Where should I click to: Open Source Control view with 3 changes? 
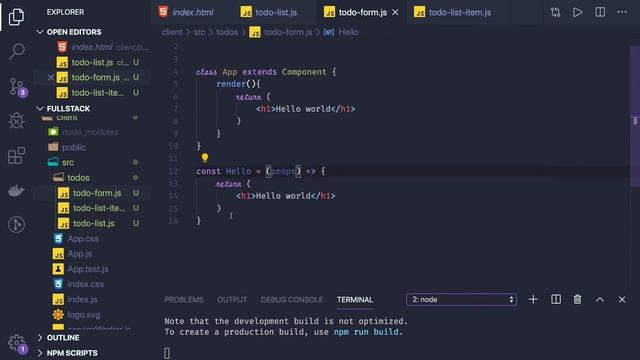(x=17, y=87)
